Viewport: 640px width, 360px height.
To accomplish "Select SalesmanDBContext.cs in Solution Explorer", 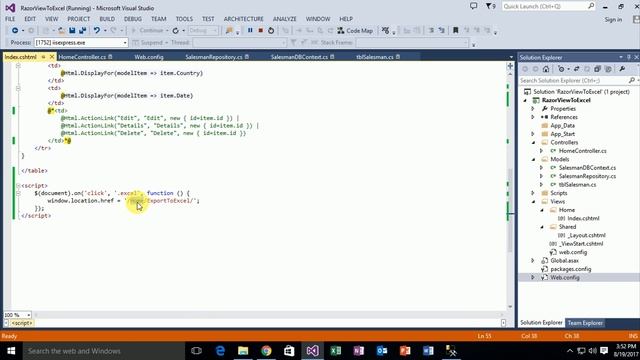I will coord(587,168).
